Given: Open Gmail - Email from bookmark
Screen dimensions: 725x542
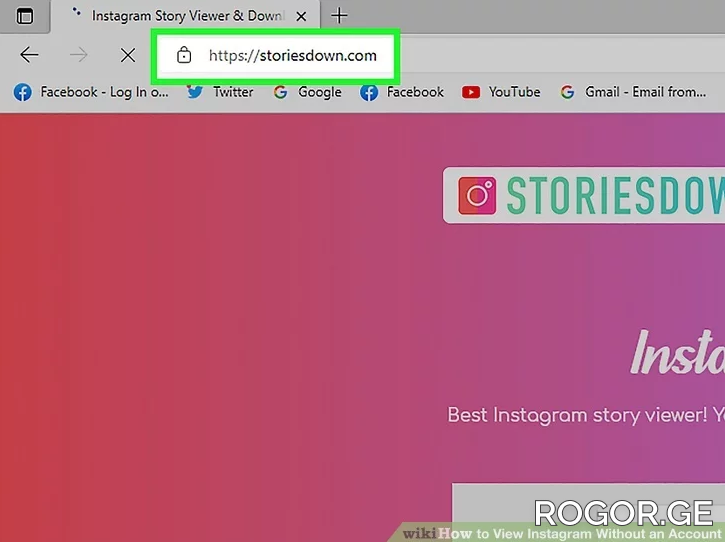Looking at the screenshot, I should [x=633, y=92].
